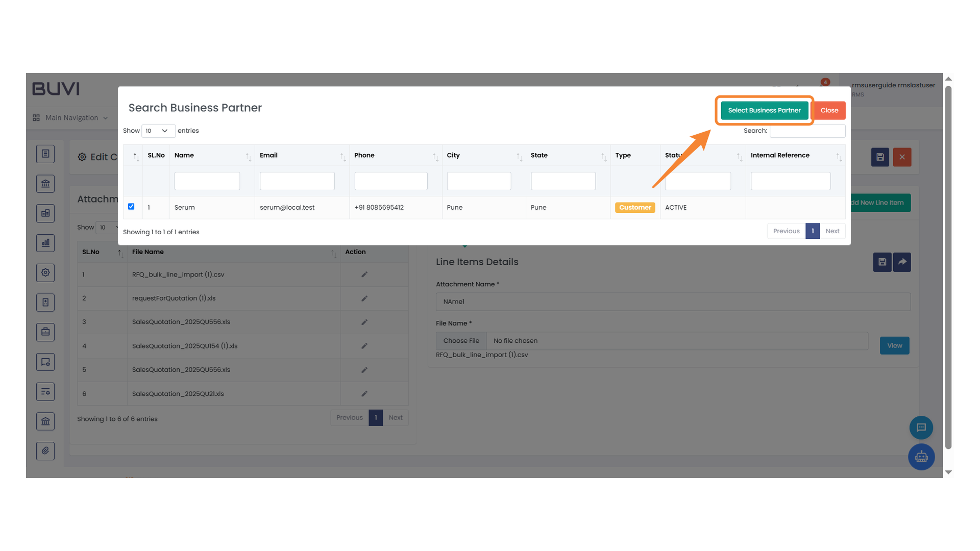Select the paperclip attachments sidebar icon
This screenshot has height=551, width=980.
(x=45, y=451)
